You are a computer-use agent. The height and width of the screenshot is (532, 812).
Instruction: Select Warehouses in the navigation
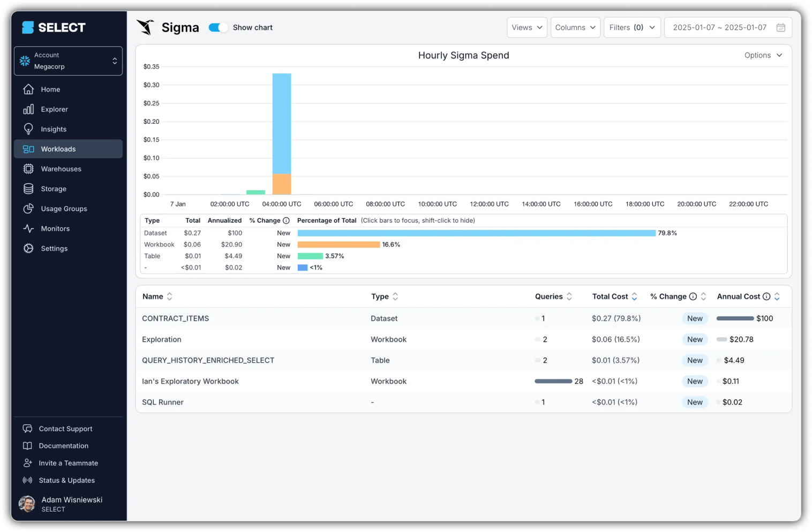(68, 169)
